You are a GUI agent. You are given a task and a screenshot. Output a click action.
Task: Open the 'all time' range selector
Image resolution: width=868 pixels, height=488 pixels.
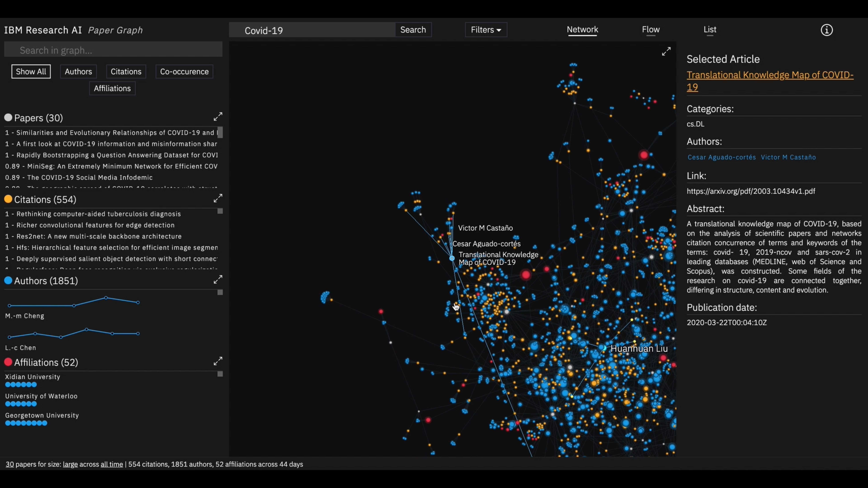[x=112, y=464]
